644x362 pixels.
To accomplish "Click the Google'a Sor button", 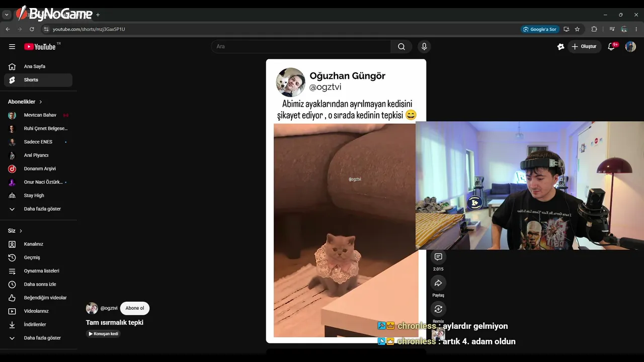I will (x=540, y=29).
